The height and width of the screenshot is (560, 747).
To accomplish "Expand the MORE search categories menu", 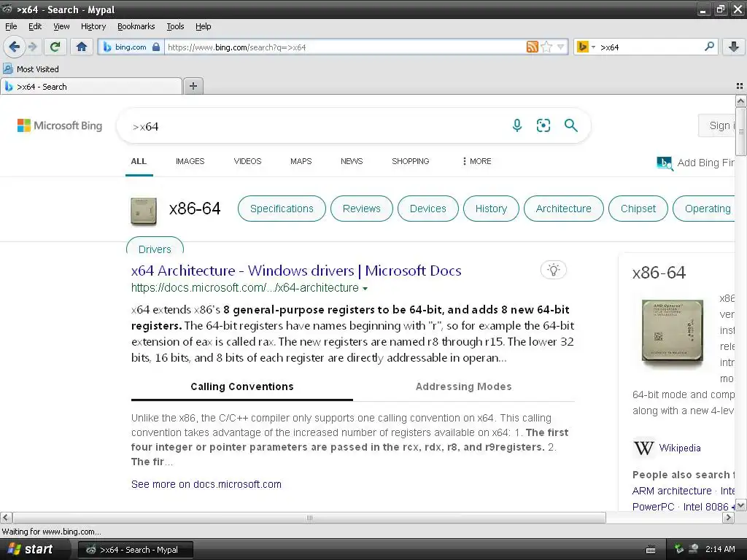I will click(476, 161).
